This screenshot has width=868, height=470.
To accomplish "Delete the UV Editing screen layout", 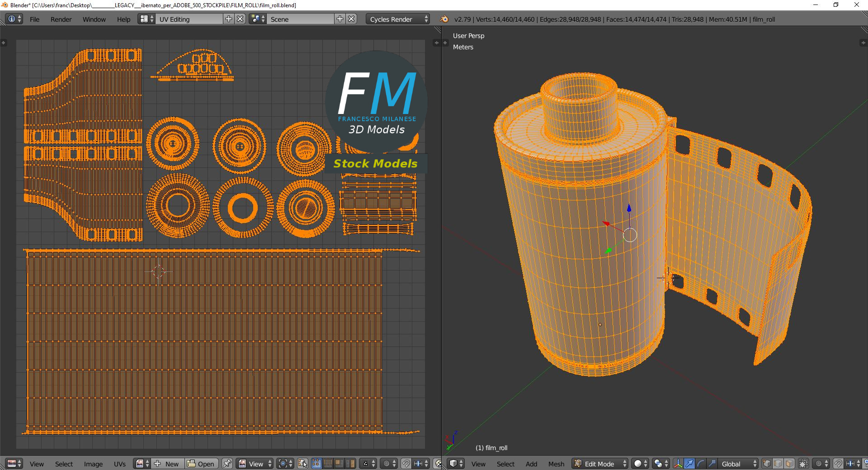I will (x=241, y=19).
